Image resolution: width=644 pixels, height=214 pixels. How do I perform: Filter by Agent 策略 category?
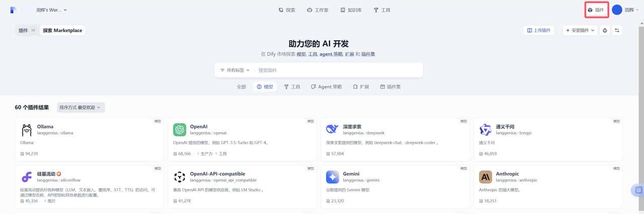coord(326,87)
